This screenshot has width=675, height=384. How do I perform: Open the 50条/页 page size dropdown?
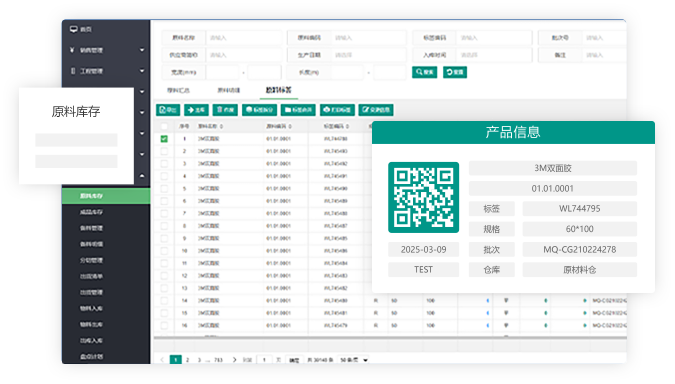pyautogui.click(x=354, y=360)
